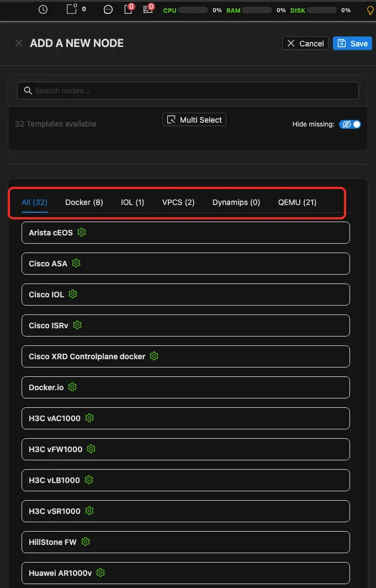Click the clock icon in top bar
The image size is (376, 588).
point(43,10)
